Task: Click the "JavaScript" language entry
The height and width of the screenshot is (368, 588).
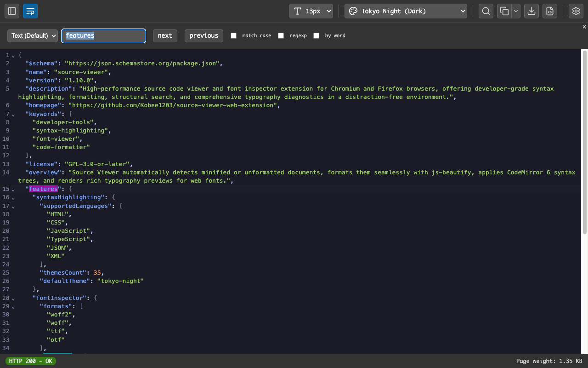Action: point(68,231)
